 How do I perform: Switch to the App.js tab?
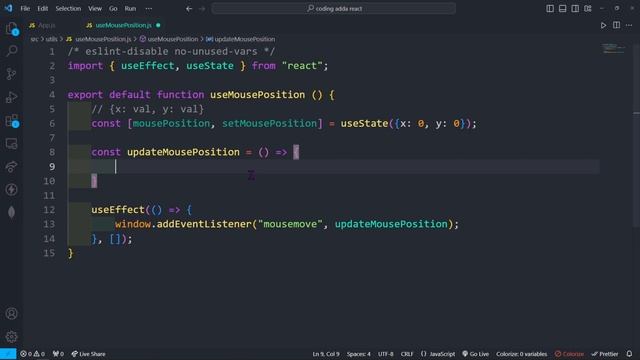42,25
